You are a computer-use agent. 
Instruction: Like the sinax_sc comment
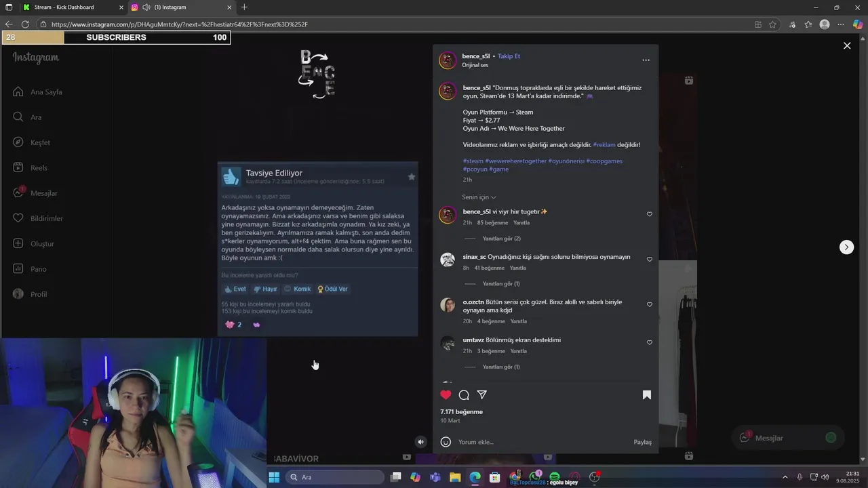click(649, 260)
